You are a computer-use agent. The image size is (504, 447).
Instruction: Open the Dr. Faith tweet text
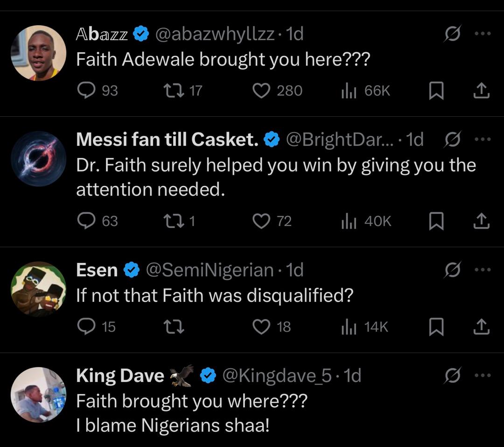click(275, 177)
